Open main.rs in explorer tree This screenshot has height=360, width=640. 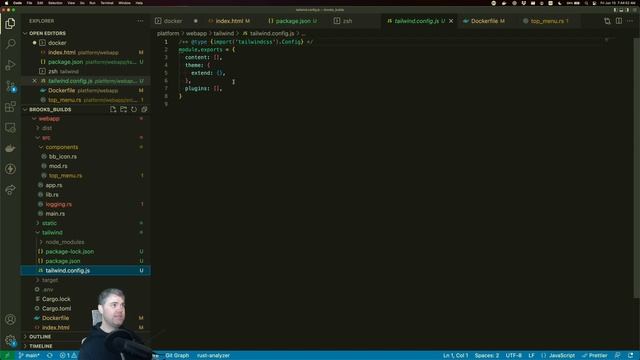(x=55, y=213)
